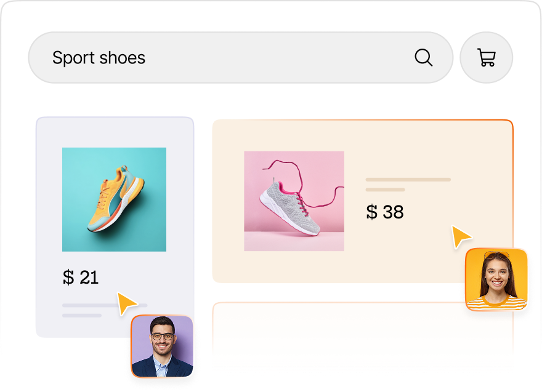Screen dimensions: 542x392
Task: Click the short placeholder line under $ 21
Action: click(x=82, y=315)
